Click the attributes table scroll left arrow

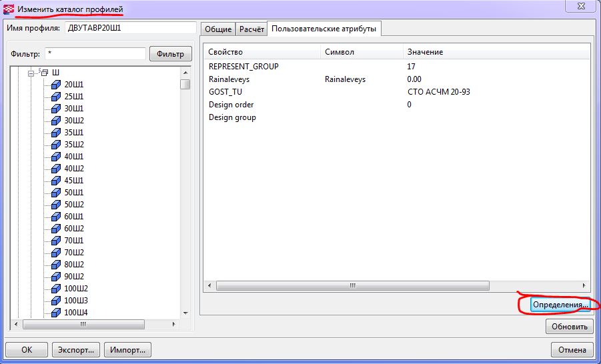pos(209,285)
